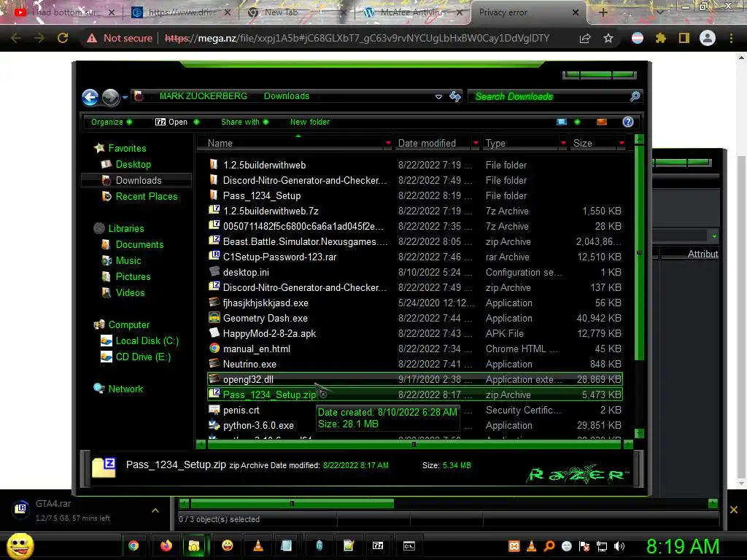Click New folder in toolbar

pos(309,122)
